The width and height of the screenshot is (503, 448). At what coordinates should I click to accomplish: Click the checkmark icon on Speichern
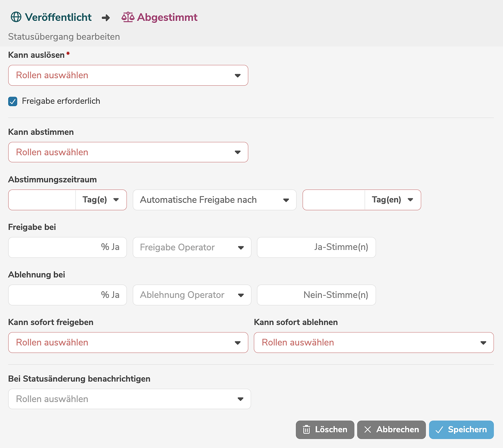click(439, 430)
